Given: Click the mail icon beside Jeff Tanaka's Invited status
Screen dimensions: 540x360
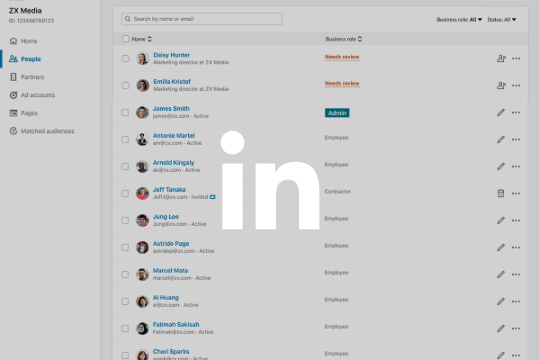Looking at the screenshot, I should click(x=212, y=197).
